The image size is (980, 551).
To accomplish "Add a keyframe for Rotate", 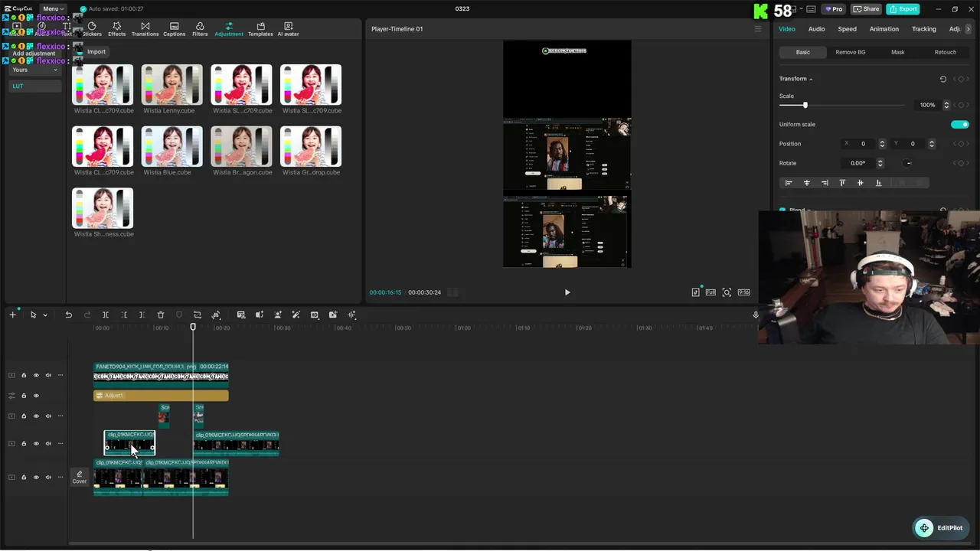I will [x=961, y=163].
